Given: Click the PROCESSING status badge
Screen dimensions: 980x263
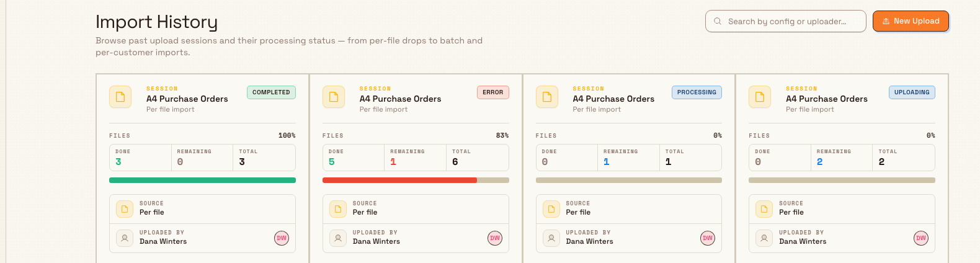Looking at the screenshot, I should point(697,92).
